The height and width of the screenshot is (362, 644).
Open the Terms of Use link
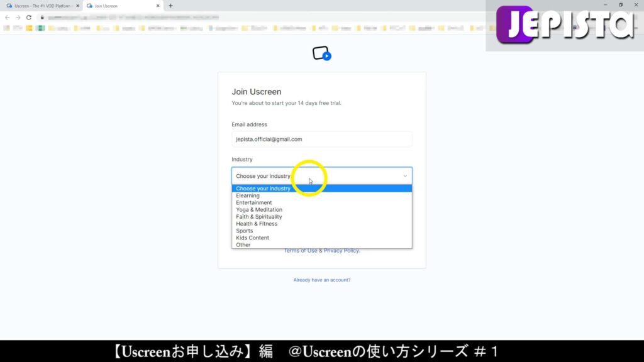[x=300, y=250]
